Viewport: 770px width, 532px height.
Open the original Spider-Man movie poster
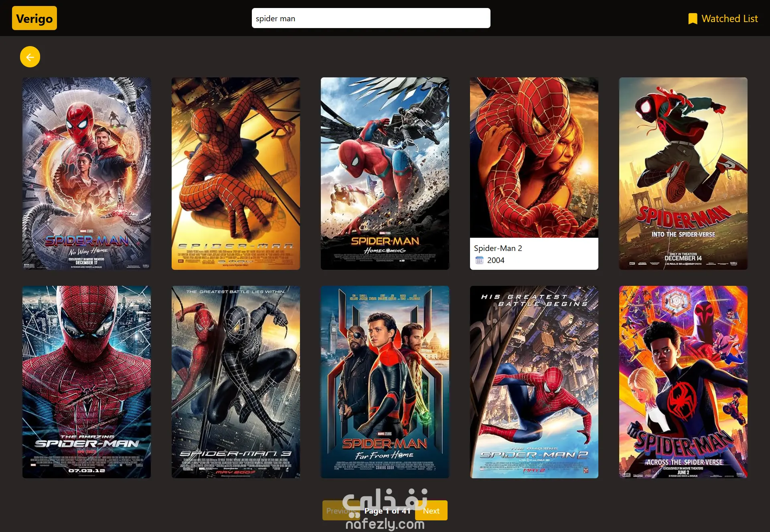click(236, 173)
